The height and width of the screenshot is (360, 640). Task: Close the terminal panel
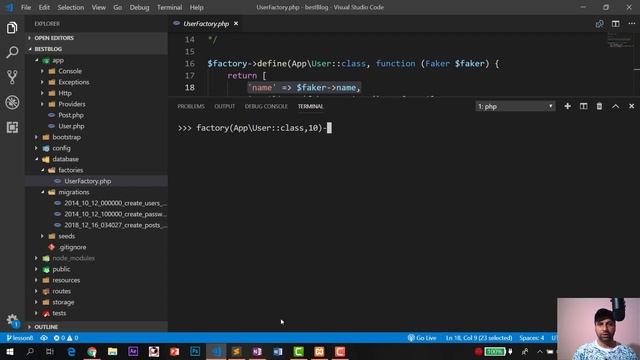pyautogui.click(x=631, y=106)
